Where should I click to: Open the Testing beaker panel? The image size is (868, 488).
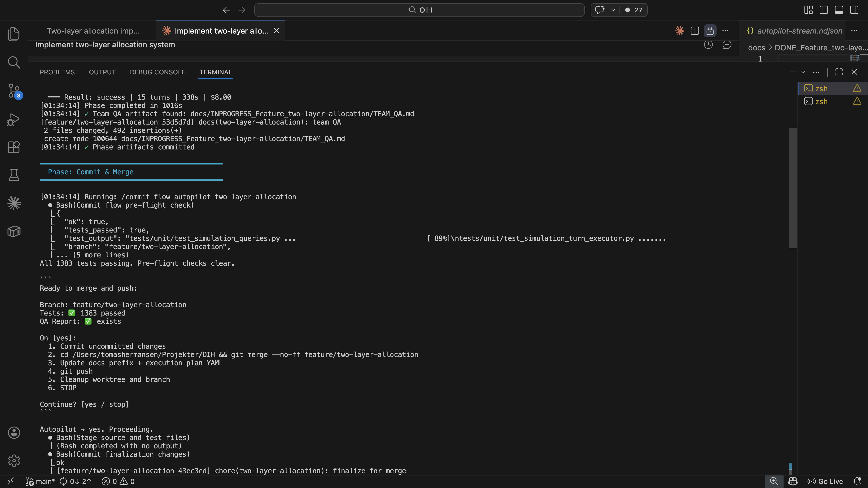click(14, 175)
